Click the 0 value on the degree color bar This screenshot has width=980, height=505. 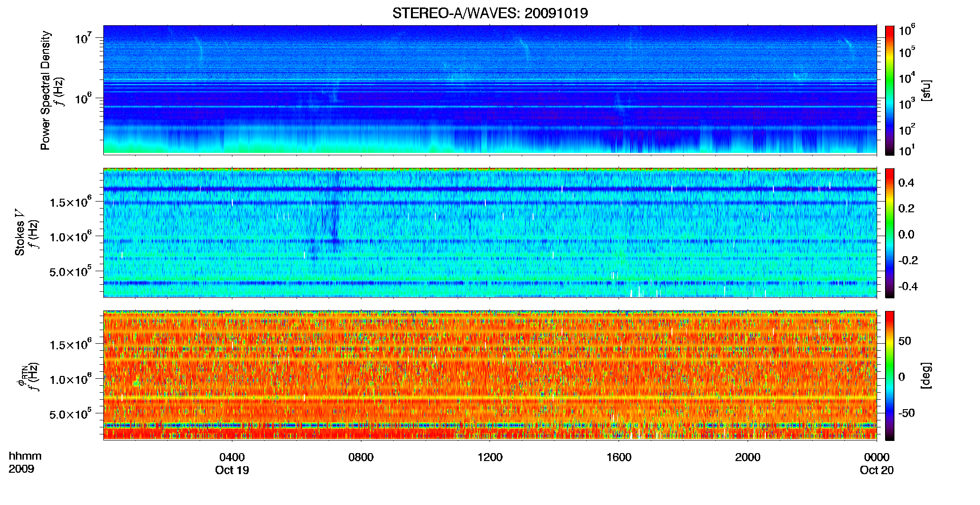point(902,376)
